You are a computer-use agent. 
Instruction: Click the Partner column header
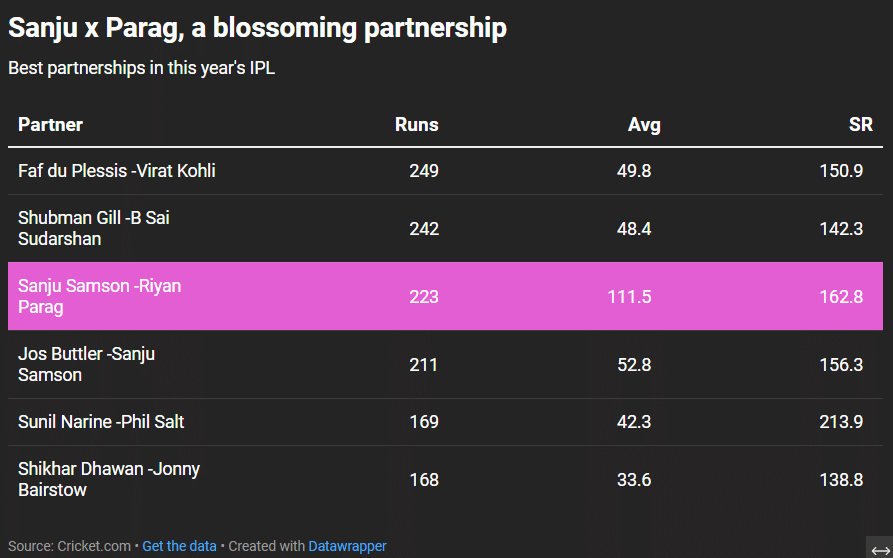(x=50, y=125)
